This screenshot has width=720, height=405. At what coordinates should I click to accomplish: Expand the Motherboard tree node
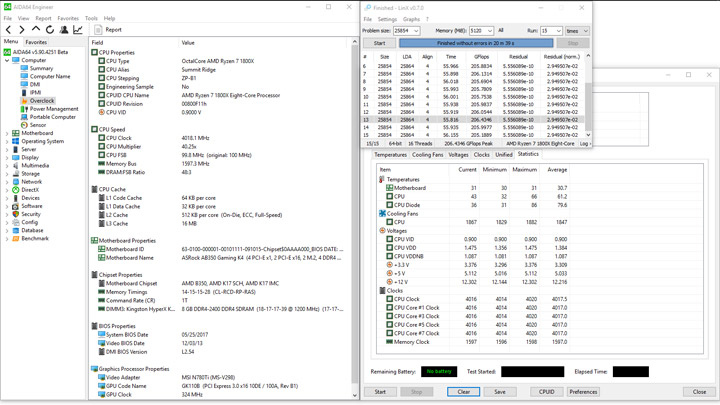click(x=7, y=133)
